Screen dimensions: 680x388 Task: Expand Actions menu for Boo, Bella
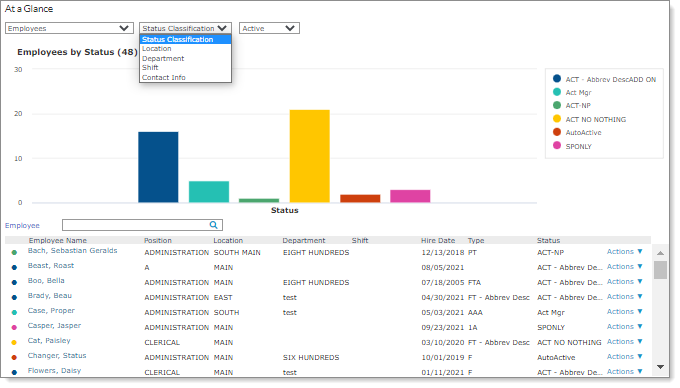(624, 281)
